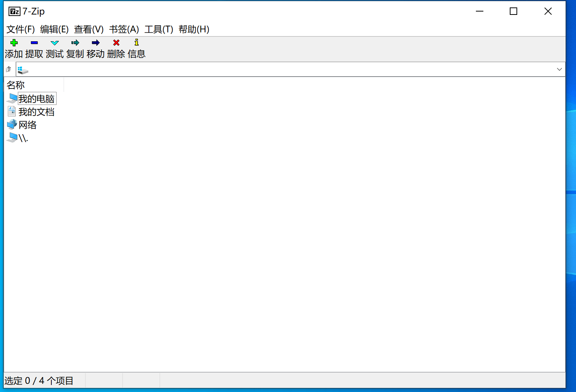Click the Test (测试) checkmark icon
This screenshot has width=576, height=392.
pos(55,43)
